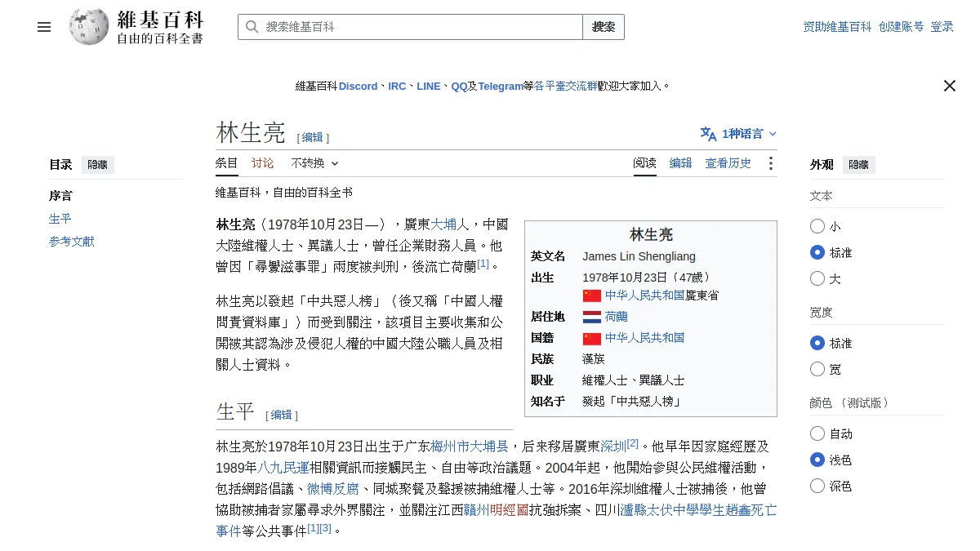Click the Wikipedia globe logo
980x551 pixels.
(x=89, y=27)
